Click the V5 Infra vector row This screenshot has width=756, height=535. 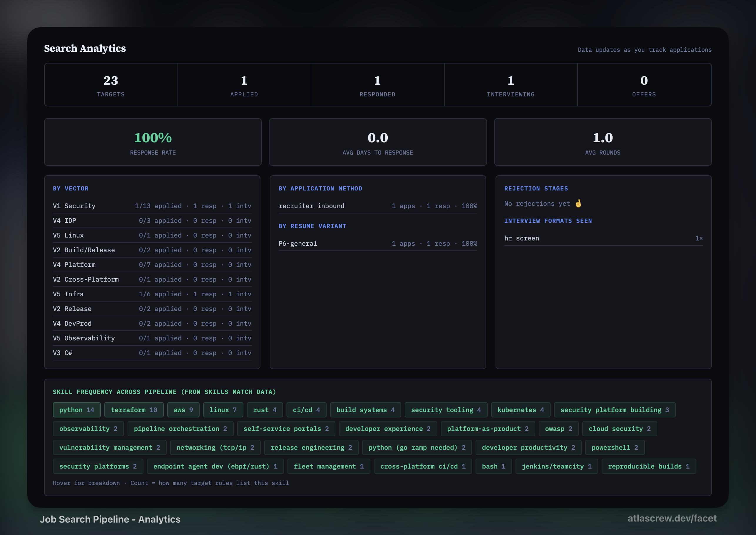click(152, 294)
